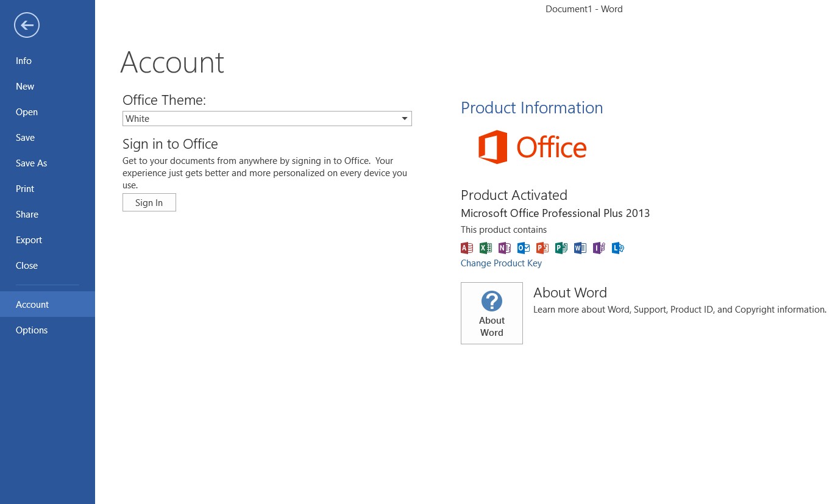Select the Publisher icon
The width and height of the screenshot is (835, 504).
point(561,248)
